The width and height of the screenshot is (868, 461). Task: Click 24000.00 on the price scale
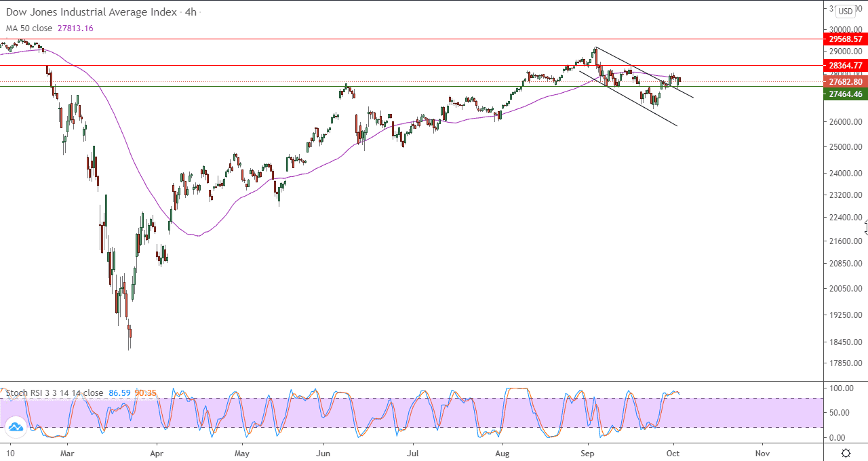point(845,174)
